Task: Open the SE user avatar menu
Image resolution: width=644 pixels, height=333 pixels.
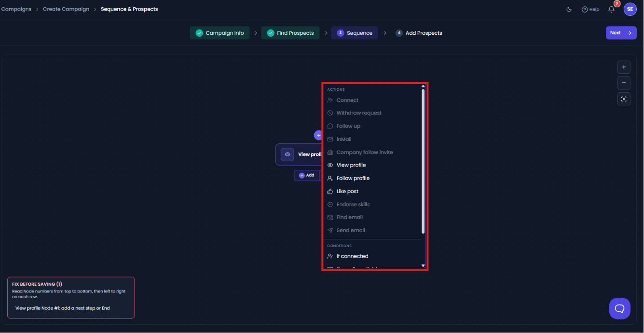Action: point(630,9)
